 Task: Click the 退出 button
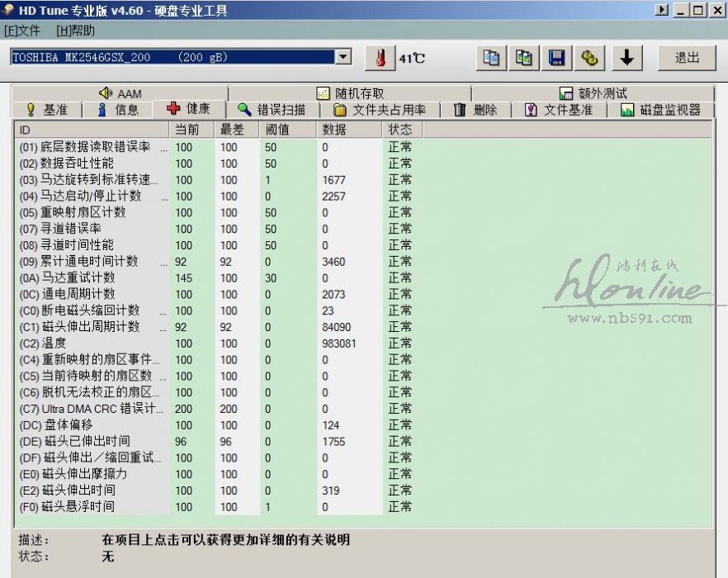[687, 58]
